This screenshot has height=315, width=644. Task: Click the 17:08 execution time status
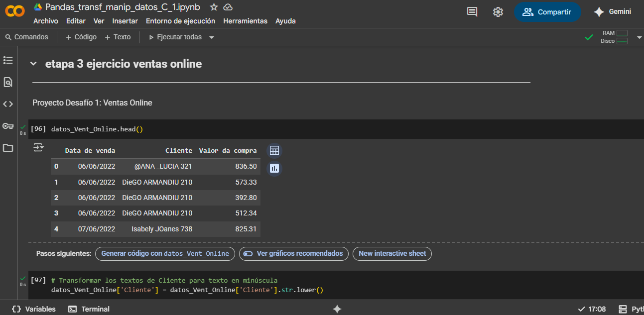click(592, 309)
